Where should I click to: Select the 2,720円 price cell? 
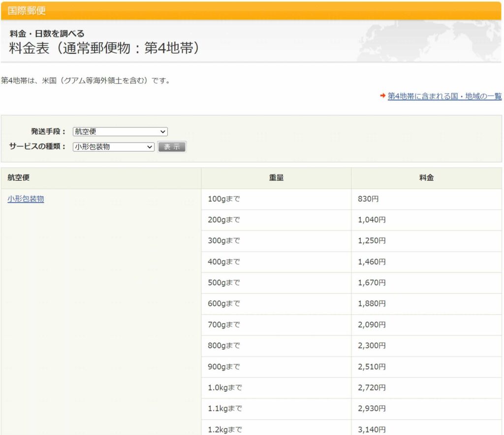coord(372,388)
